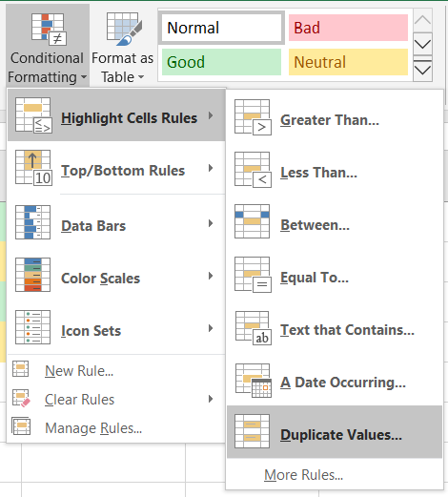
Task: Click the Duplicate Values icon
Action: tap(253, 431)
